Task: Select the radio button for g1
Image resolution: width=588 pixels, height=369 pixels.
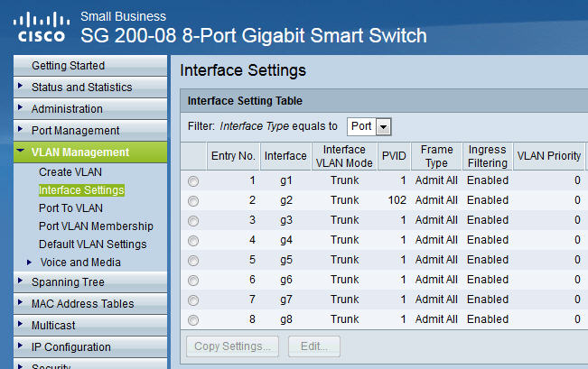Action: click(193, 181)
